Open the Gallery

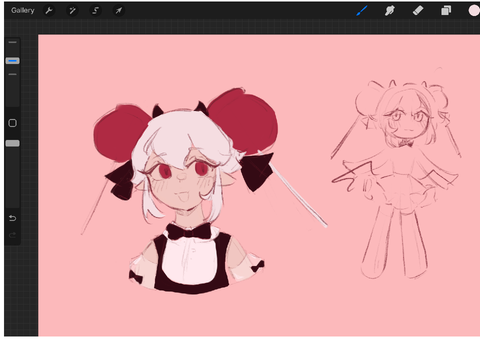(23, 10)
